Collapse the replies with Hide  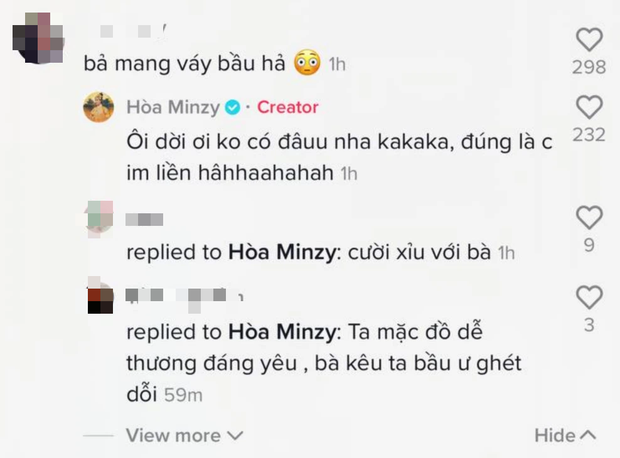[565, 436]
